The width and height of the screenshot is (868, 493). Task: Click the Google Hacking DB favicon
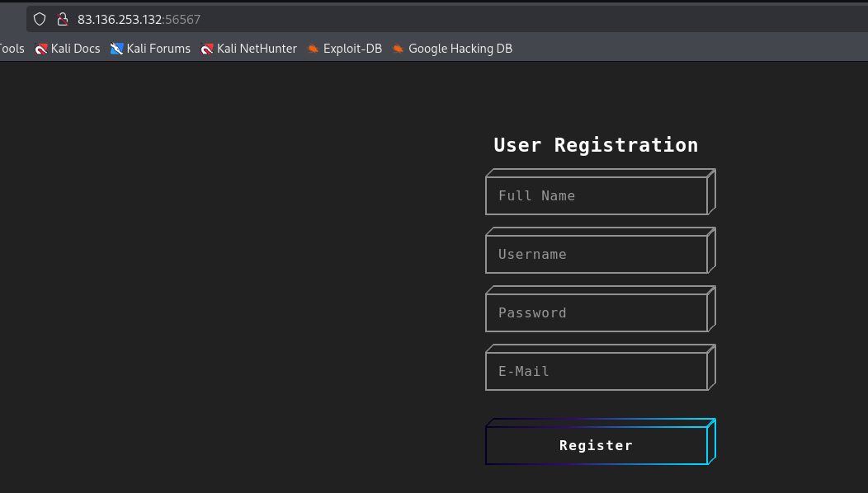(x=399, y=49)
